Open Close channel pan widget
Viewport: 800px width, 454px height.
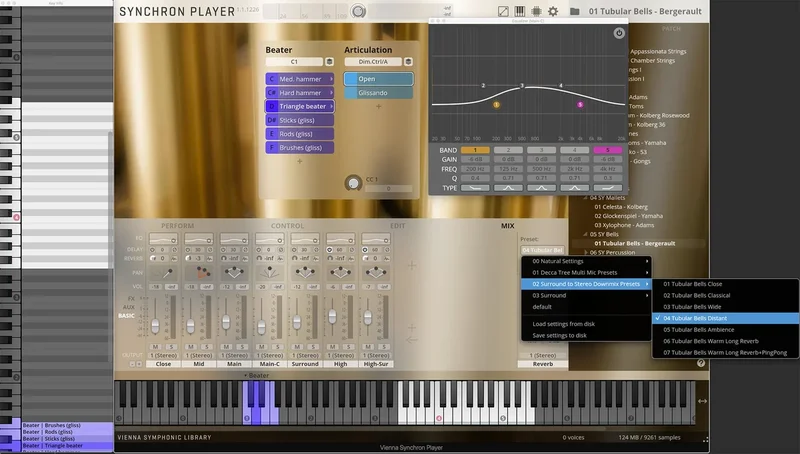[x=163, y=273]
